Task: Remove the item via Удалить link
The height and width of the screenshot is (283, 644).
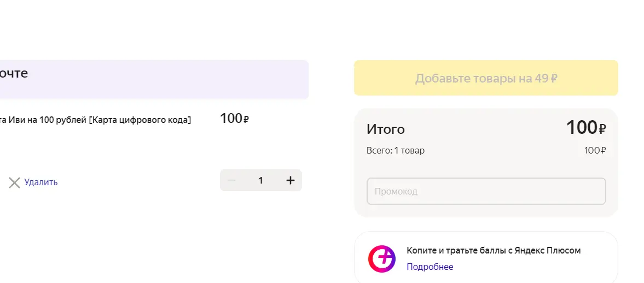Action: pyautogui.click(x=40, y=182)
